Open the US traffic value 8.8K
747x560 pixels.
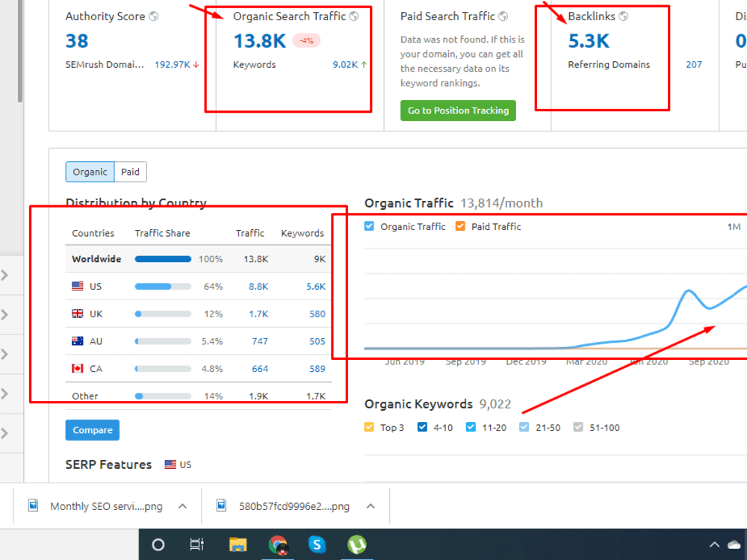tap(258, 286)
